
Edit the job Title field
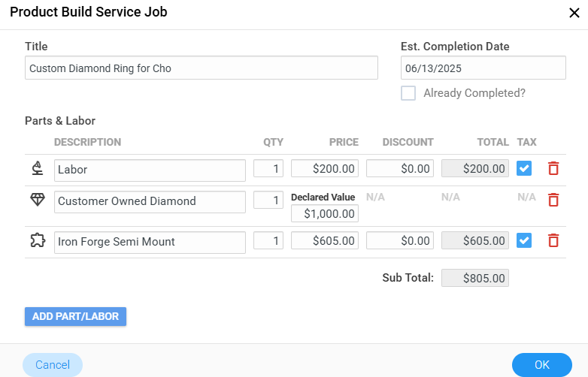[201, 68]
